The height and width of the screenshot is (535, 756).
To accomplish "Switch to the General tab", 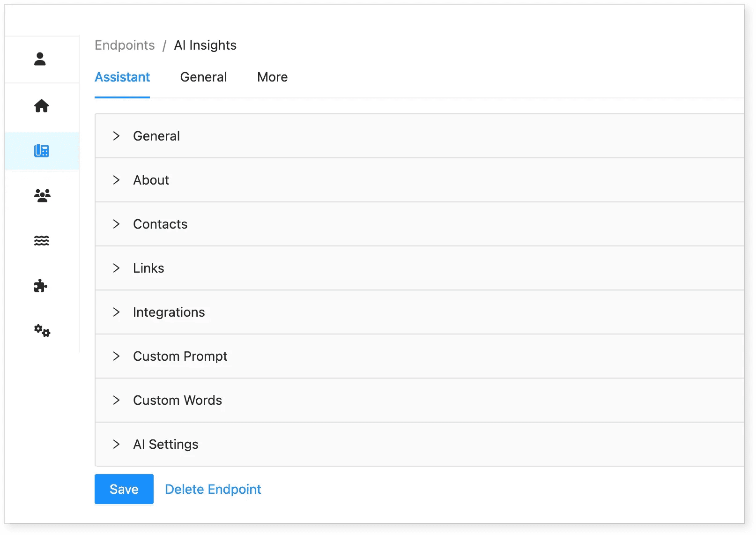I will coord(203,77).
